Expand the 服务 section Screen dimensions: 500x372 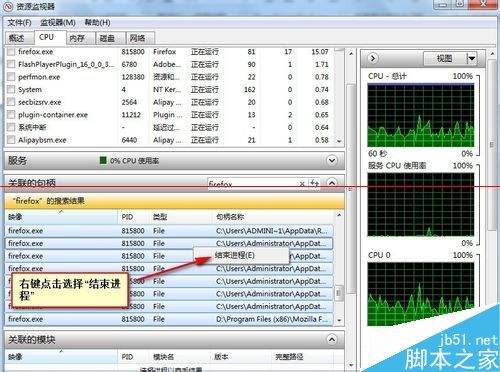(x=332, y=161)
